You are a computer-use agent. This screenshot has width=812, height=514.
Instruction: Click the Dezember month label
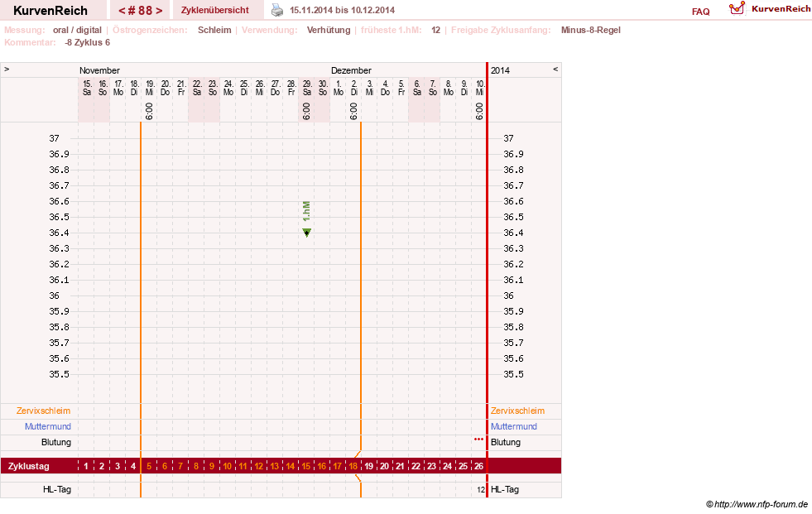[x=351, y=70]
